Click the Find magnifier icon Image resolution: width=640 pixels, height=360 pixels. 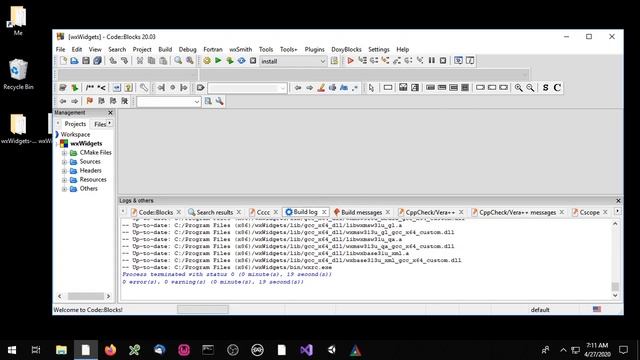(x=178, y=61)
